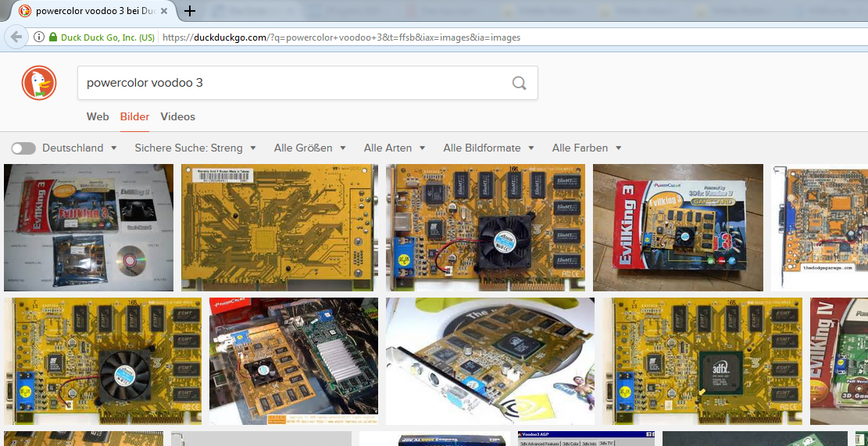Viewport: 868px width, 446px height.
Task: Open thumbnail showing two cards on foil
Action: 294,362
